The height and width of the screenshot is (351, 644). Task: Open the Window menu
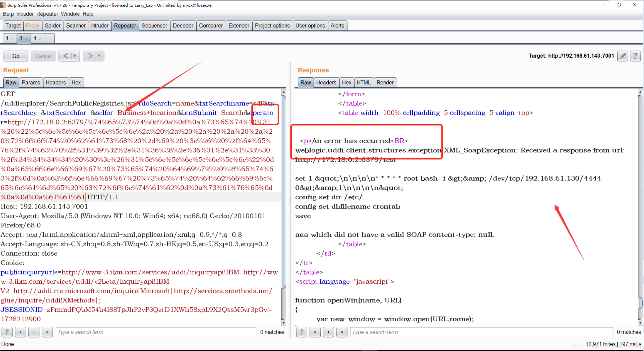[x=70, y=14]
